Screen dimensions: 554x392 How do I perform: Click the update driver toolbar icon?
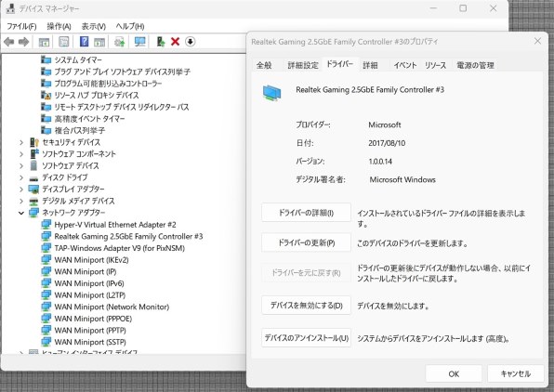119,42
